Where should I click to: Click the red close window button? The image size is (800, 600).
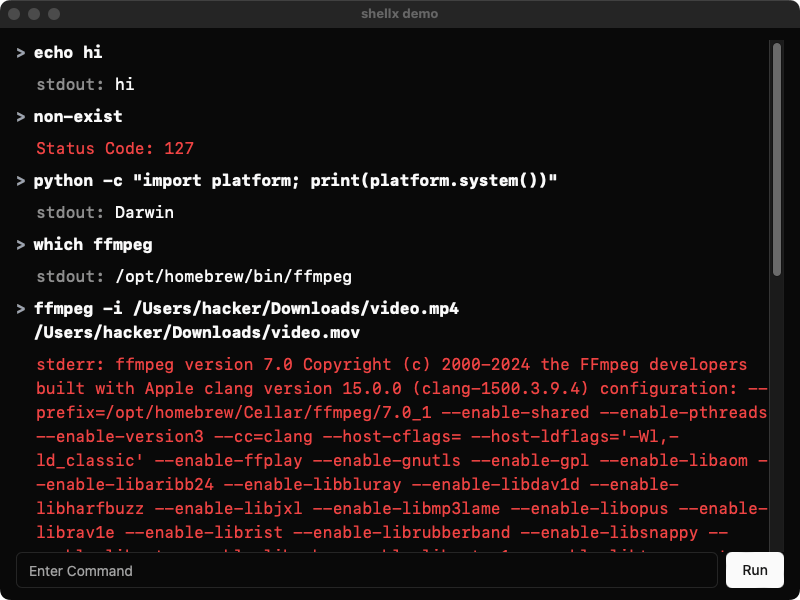tap(14, 14)
